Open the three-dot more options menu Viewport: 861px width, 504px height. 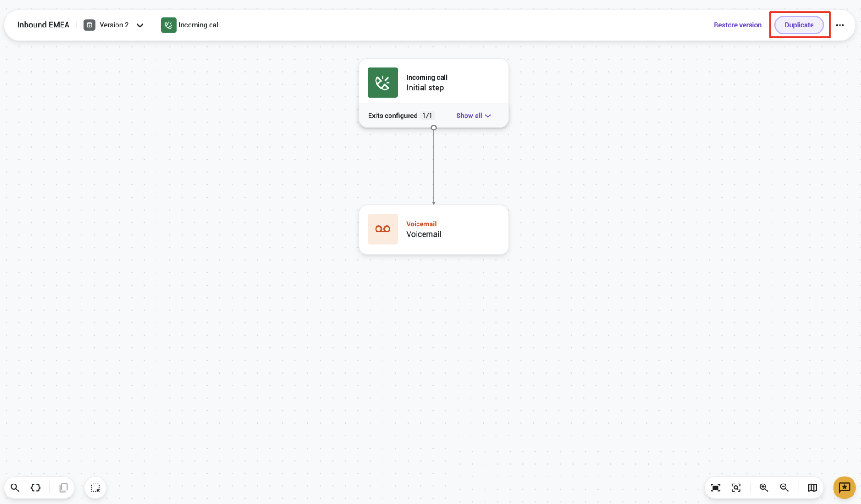[x=840, y=25]
